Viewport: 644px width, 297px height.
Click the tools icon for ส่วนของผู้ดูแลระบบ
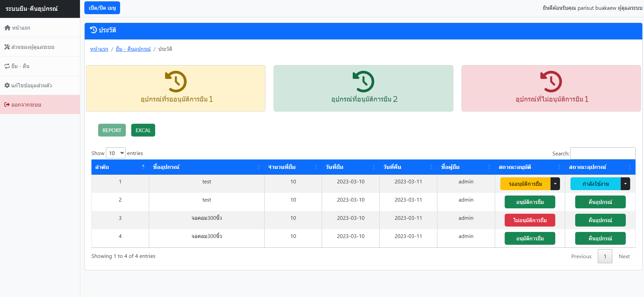7,47
